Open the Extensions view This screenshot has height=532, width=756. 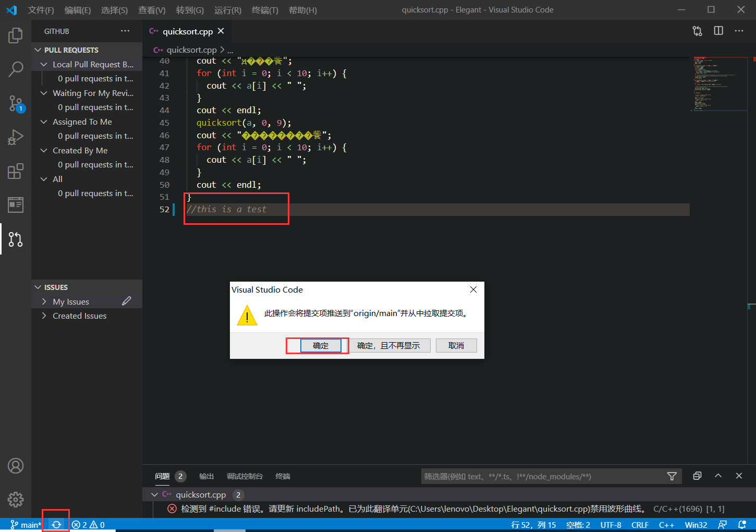[16, 171]
